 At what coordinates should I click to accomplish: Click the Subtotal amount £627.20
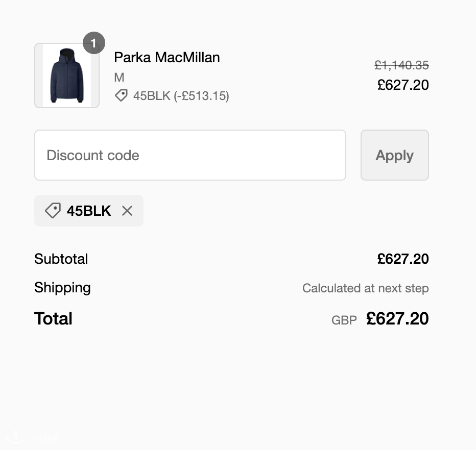click(x=403, y=259)
